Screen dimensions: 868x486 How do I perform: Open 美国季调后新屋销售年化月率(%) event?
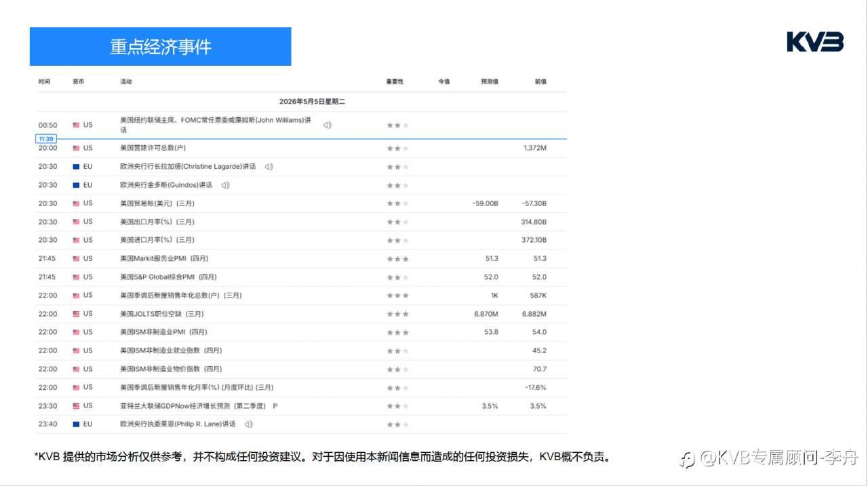(197, 388)
